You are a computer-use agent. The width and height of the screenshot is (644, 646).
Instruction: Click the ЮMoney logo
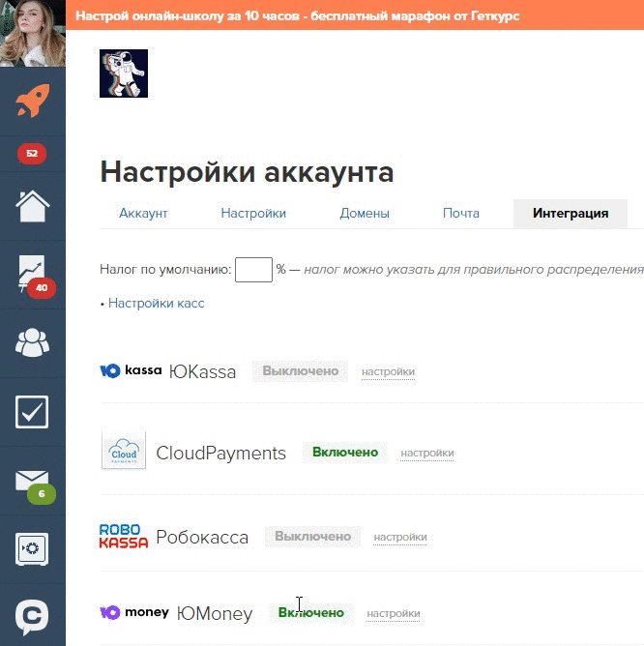coord(134,612)
